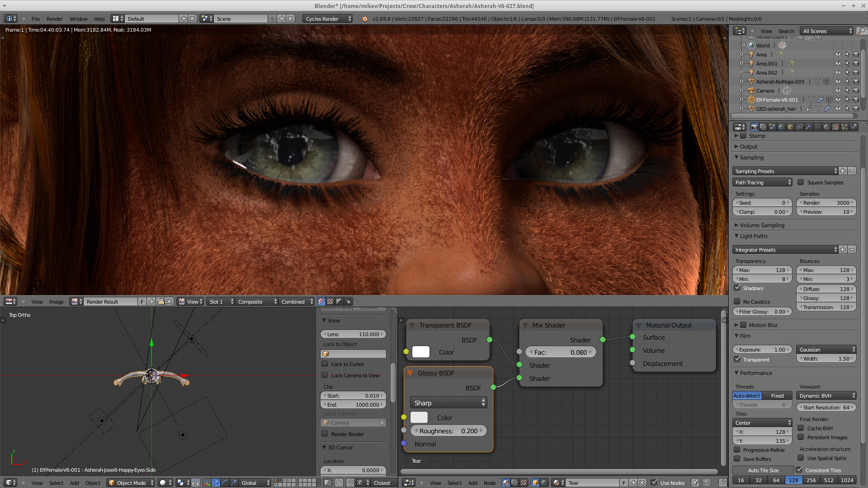Open the Node menu in node editor
The height and width of the screenshot is (488, 868).
pyautogui.click(x=490, y=483)
